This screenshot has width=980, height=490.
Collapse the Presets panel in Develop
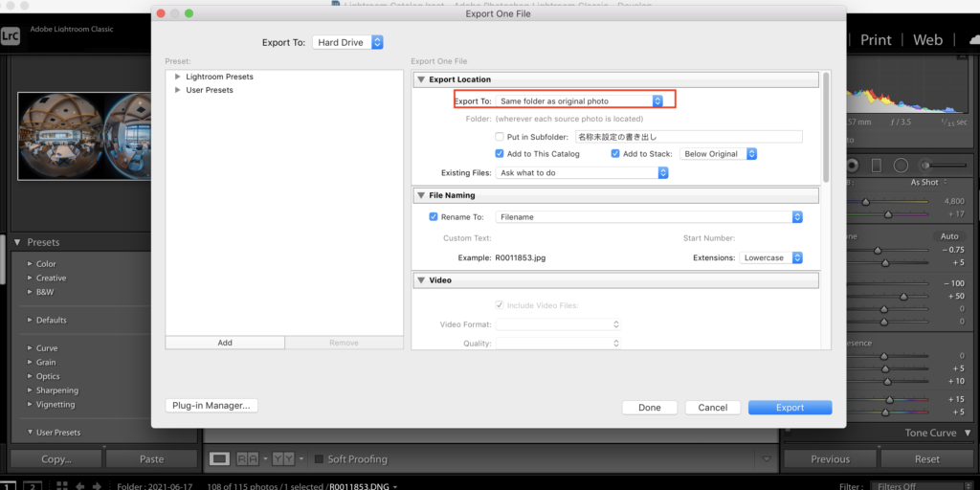click(x=17, y=242)
